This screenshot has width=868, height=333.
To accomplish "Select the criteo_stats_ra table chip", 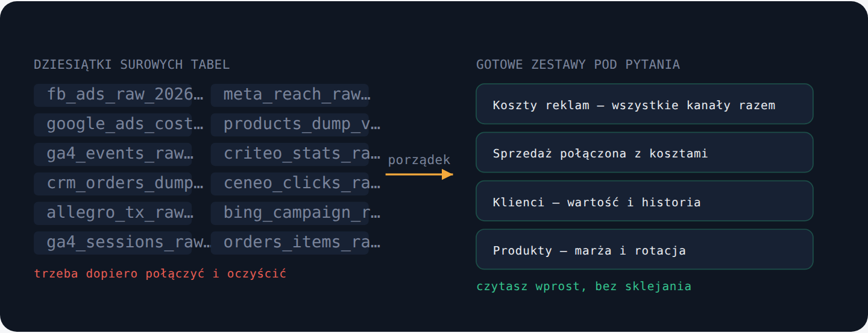I will (x=290, y=154).
